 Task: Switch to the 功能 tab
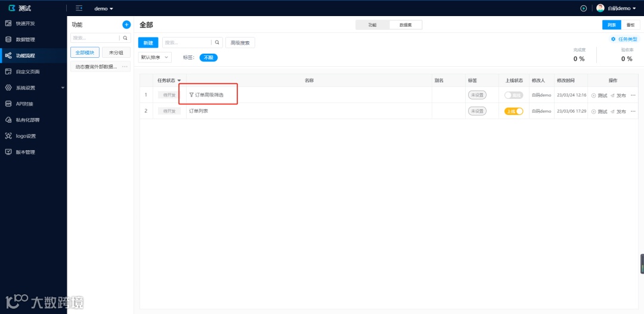tap(372, 25)
